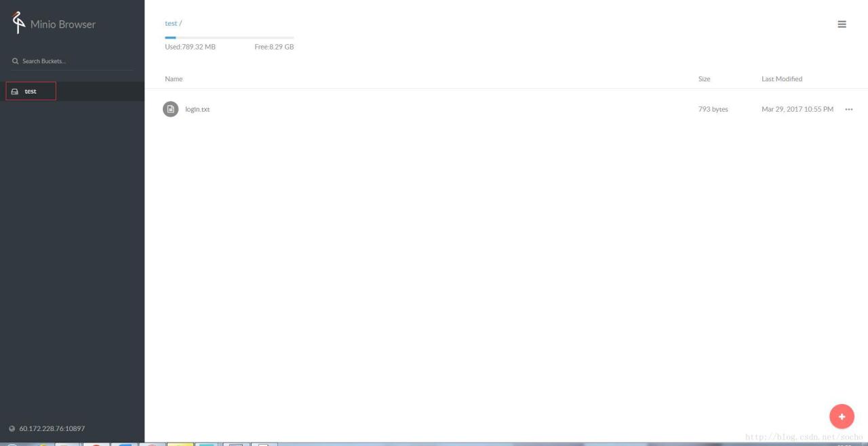Open the three-dot menu for login.txt
Image resolution: width=868 pixels, height=446 pixels.
(x=848, y=109)
